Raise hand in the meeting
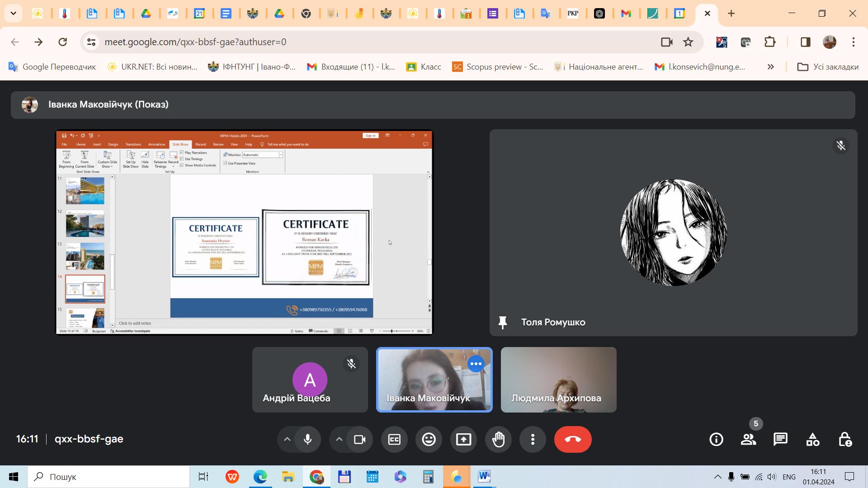868x488 pixels. point(498,439)
